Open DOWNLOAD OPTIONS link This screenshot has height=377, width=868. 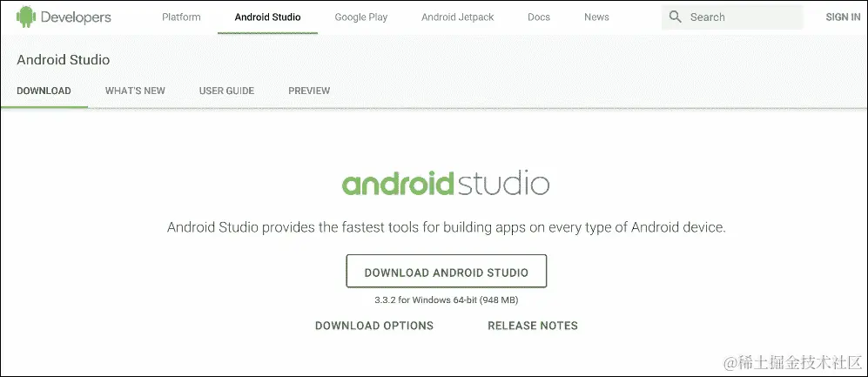(374, 327)
